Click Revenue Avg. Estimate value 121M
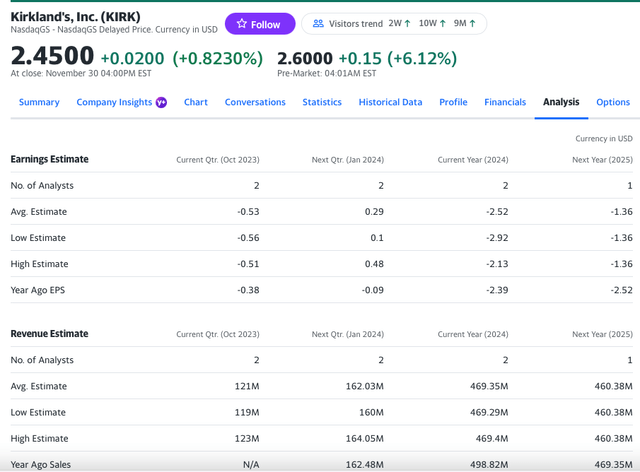 [247, 386]
